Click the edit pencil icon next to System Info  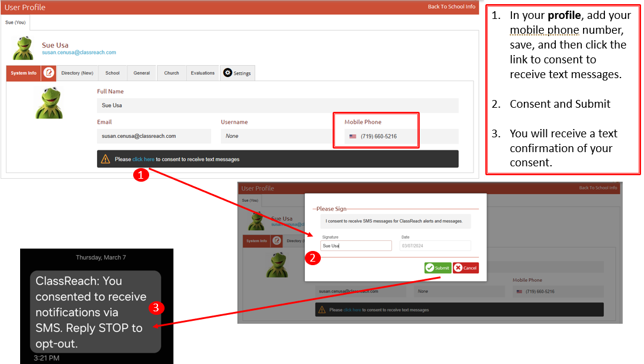click(x=49, y=73)
